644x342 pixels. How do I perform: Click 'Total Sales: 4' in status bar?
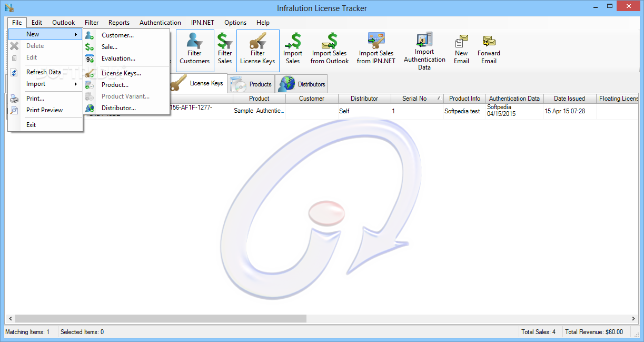pyautogui.click(x=539, y=332)
